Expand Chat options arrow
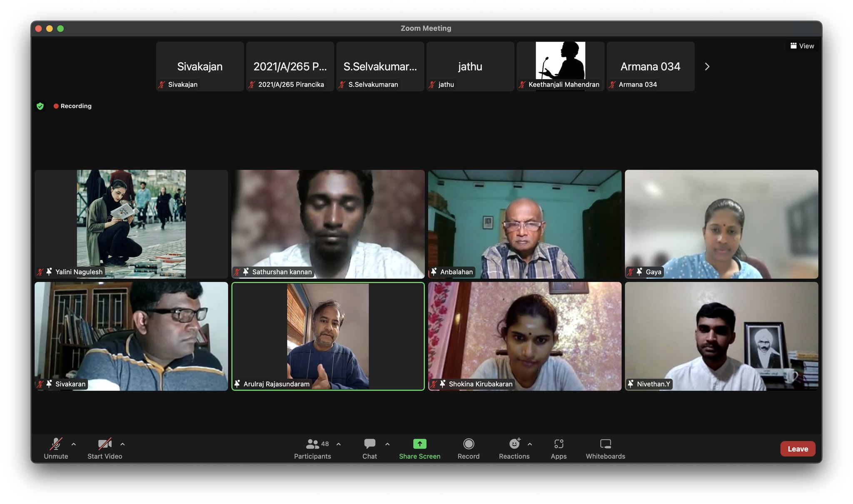Image resolution: width=853 pixels, height=504 pixels. coord(387,444)
